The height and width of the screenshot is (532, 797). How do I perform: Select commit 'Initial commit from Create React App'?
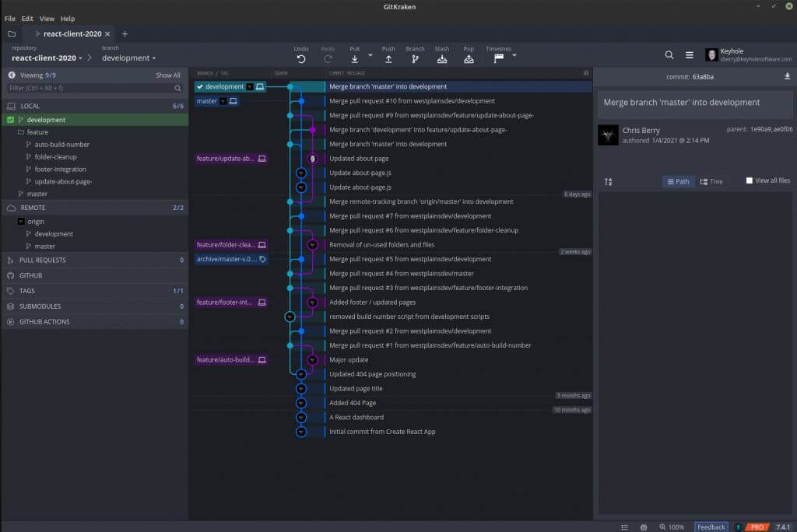tap(382, 432)
